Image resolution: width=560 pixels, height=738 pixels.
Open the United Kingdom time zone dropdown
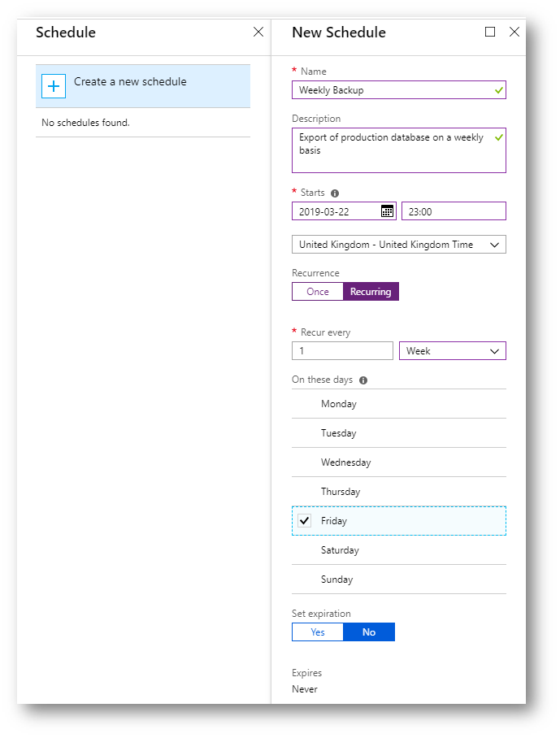[398, 245]
